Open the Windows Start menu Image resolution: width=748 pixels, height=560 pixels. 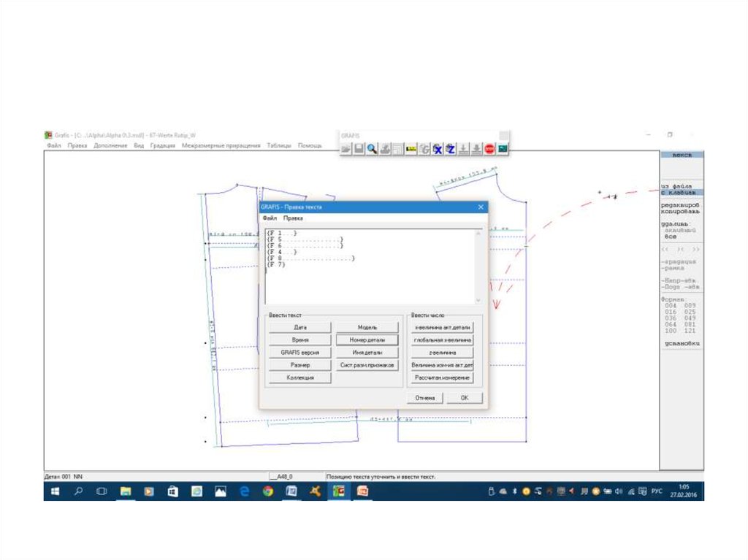[55, 491]
